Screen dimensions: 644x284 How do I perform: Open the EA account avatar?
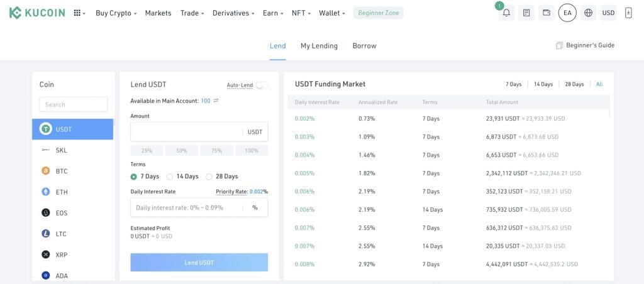pyautogui.click(x=567, y=13)
